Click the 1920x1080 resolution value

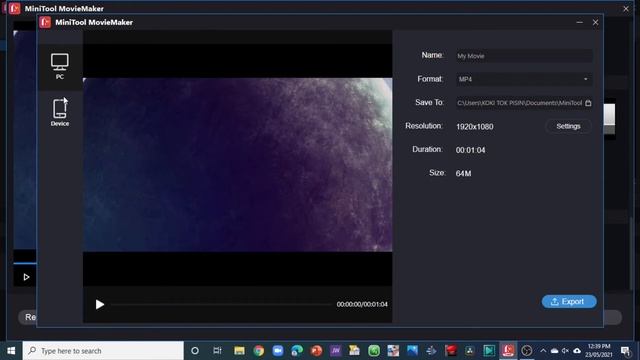pos(474,127)
